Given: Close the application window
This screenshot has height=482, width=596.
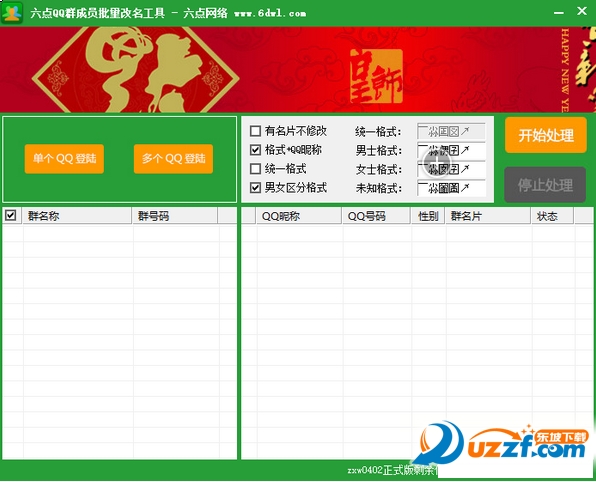Looking at the screenshot, I should tap(582, 11).
